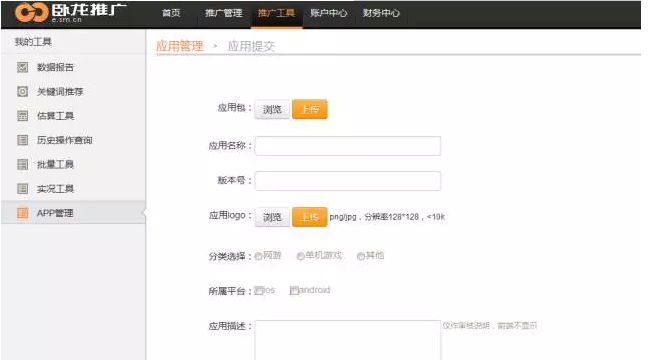Click 浏览 button next to 应用logo
656x360 pixels.
tap(272, 217)
